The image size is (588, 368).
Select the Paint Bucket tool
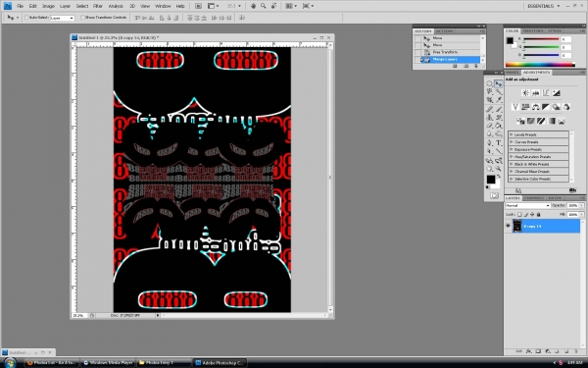coord(499,126)
